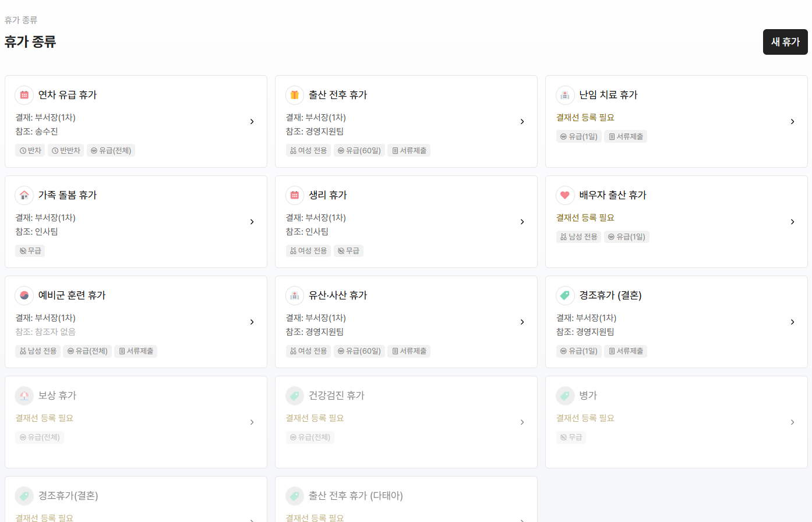This screenshot has width=812, height=522.
Task: Expand the 병가 card chevron
Action: (x=792, y=422)
